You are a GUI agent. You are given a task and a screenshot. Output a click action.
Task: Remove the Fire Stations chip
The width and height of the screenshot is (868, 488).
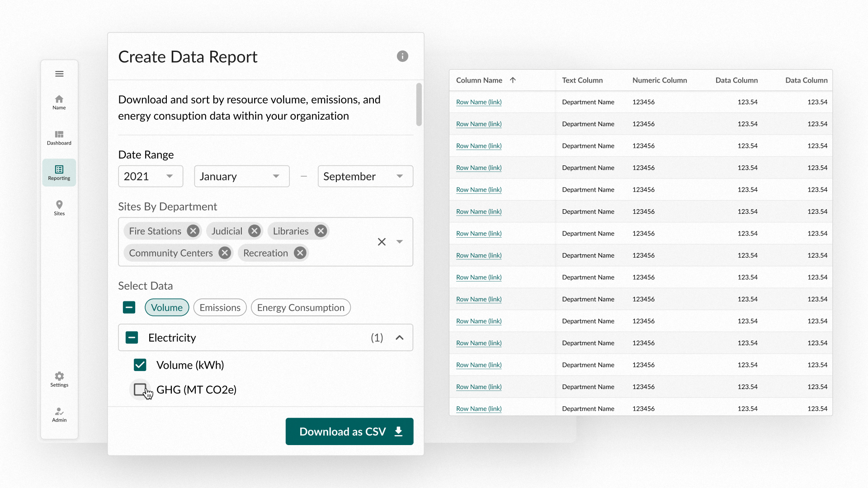[193, 231]
